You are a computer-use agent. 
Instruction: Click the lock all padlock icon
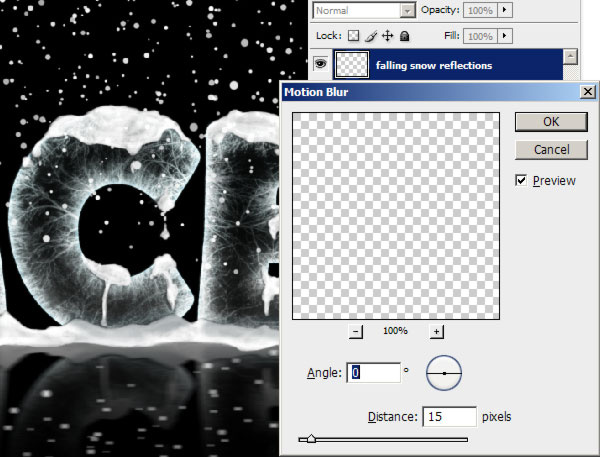(404, 36)
